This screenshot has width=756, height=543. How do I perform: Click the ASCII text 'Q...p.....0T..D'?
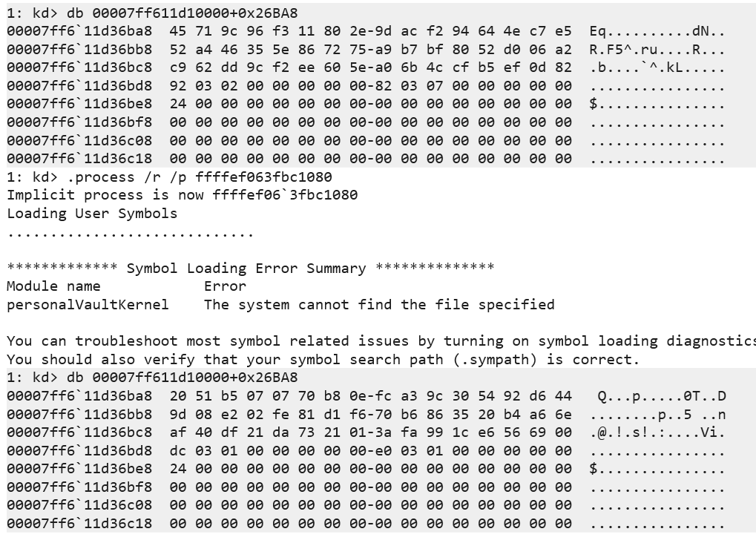click(662, 396)
